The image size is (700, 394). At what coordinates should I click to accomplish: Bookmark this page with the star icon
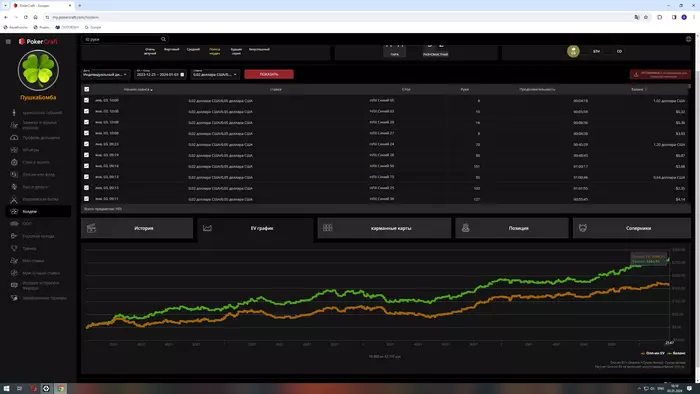click(x=646, y=17)
